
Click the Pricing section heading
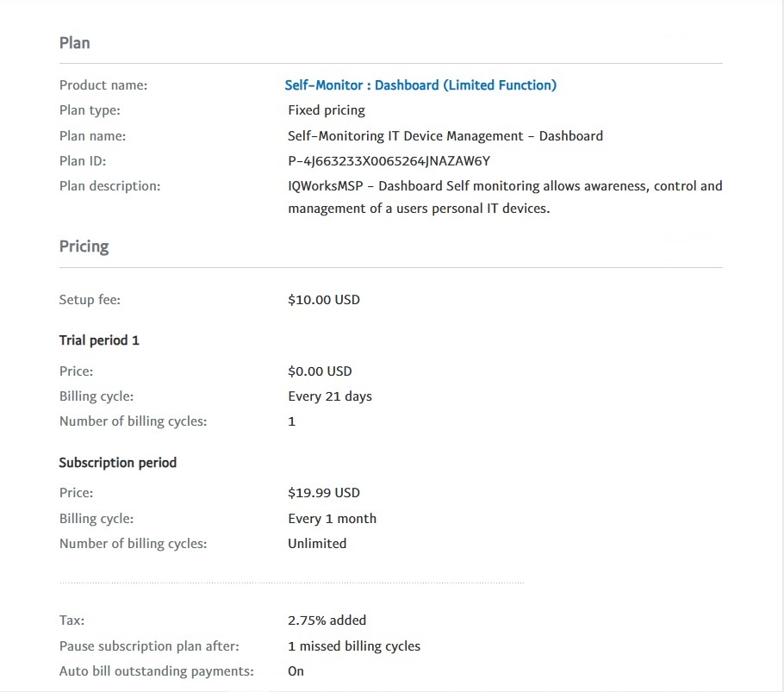coord(84,246)
